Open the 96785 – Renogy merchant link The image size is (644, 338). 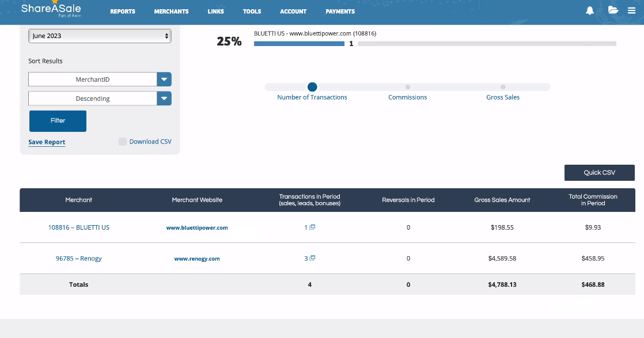pos(79,259)
